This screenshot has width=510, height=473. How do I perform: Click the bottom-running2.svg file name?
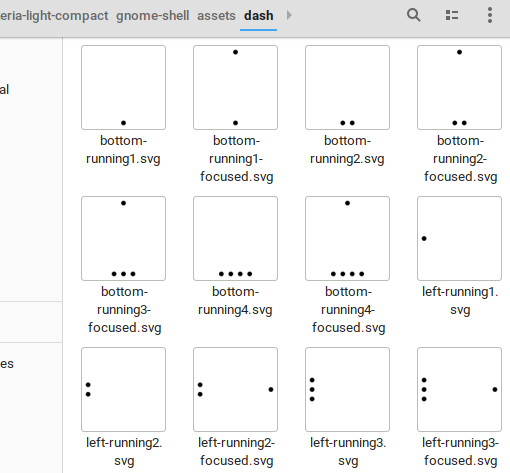click(x=347, y=150)
